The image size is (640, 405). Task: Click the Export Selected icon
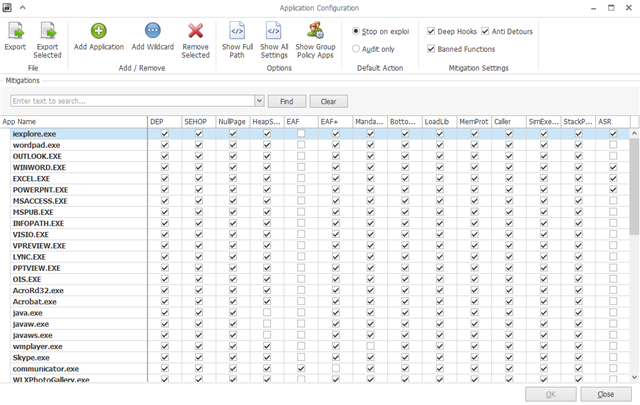pos(48,31)
